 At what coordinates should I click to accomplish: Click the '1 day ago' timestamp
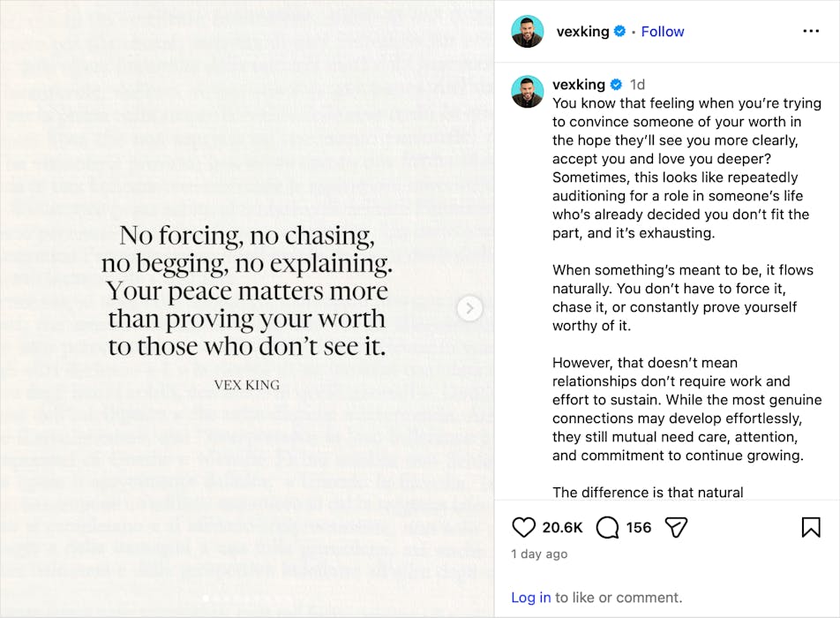(539, 554)
